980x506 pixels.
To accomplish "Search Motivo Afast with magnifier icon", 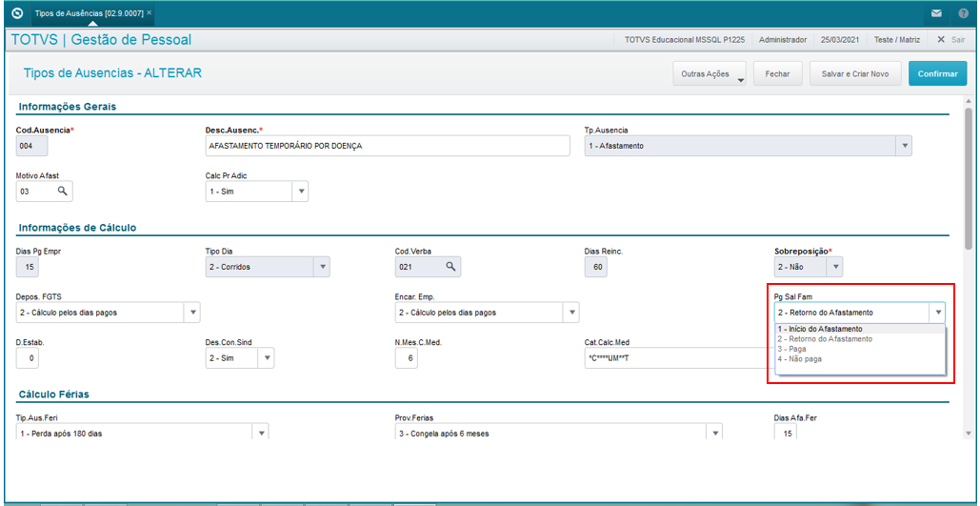I will (x=62, y=192).
